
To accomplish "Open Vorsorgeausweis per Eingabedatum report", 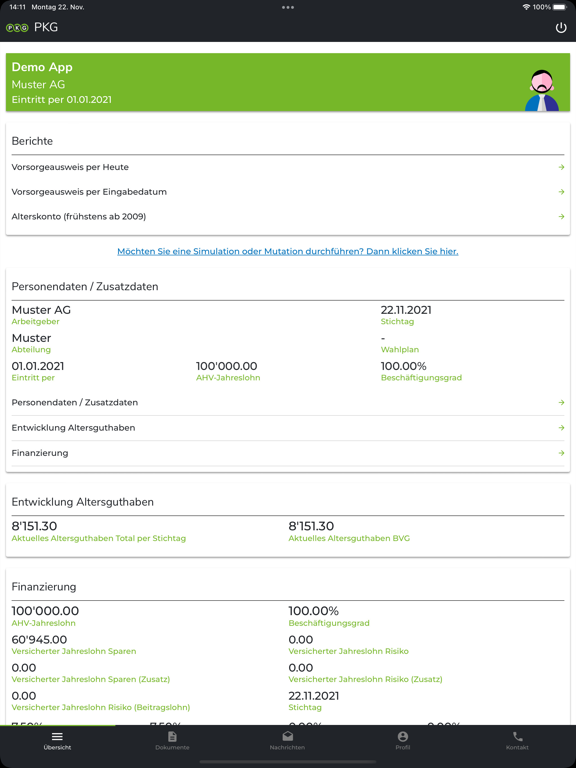I will pyautogui.click(x=288, y=192).
